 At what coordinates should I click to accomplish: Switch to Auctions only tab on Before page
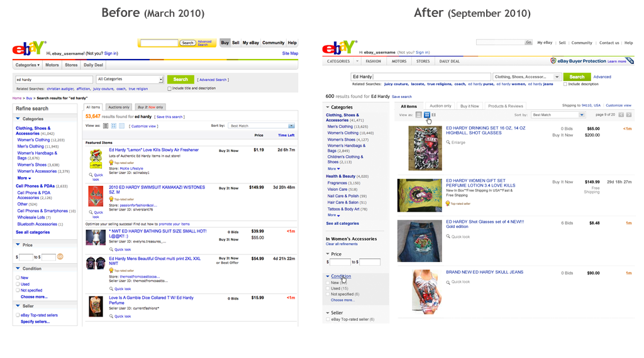pos(119,107)
